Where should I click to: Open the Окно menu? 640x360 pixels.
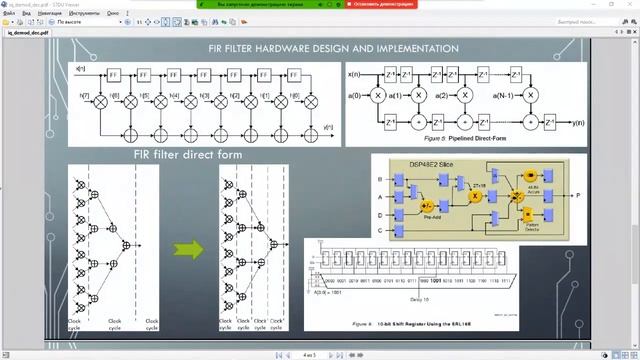[113, 13]
